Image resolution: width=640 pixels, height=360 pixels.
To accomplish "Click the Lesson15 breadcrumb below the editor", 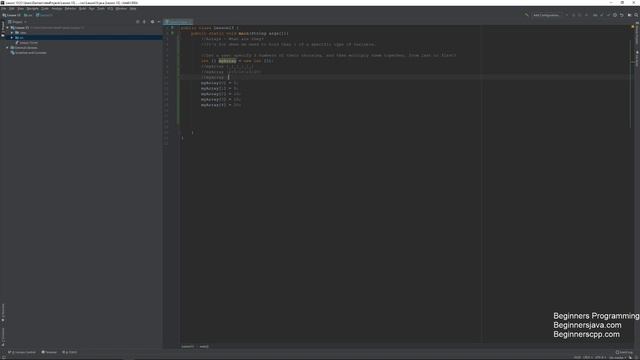I will click(188, 347).
